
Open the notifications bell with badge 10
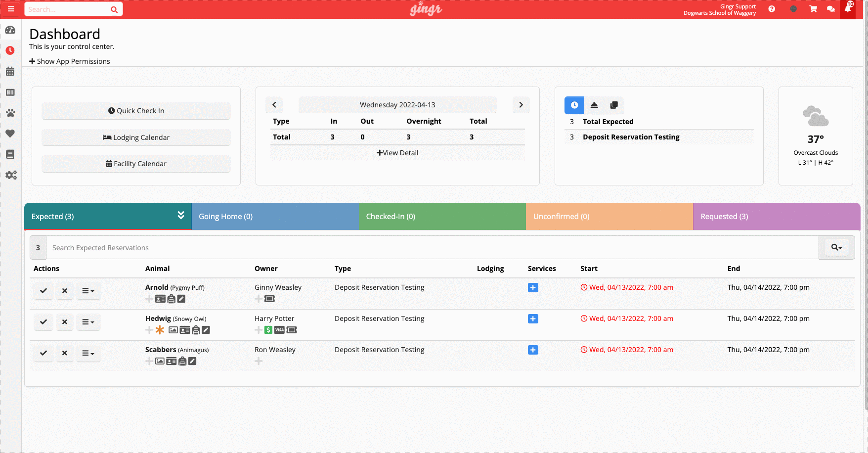point(848,9)
